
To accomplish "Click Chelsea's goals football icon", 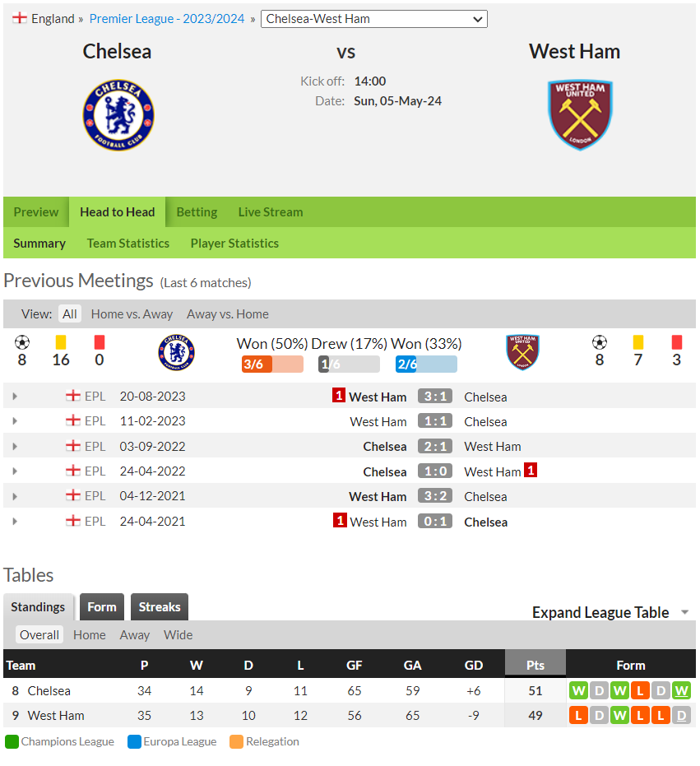I will (22, 342).
